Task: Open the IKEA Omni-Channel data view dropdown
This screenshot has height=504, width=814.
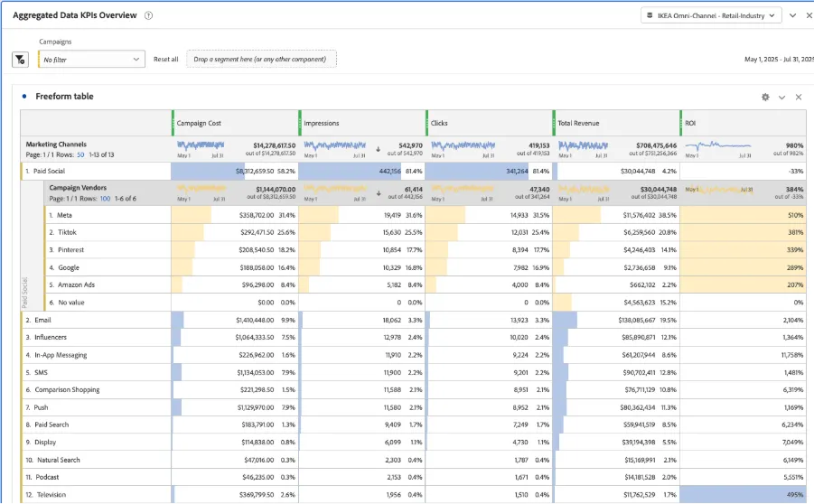Action: 711,15
